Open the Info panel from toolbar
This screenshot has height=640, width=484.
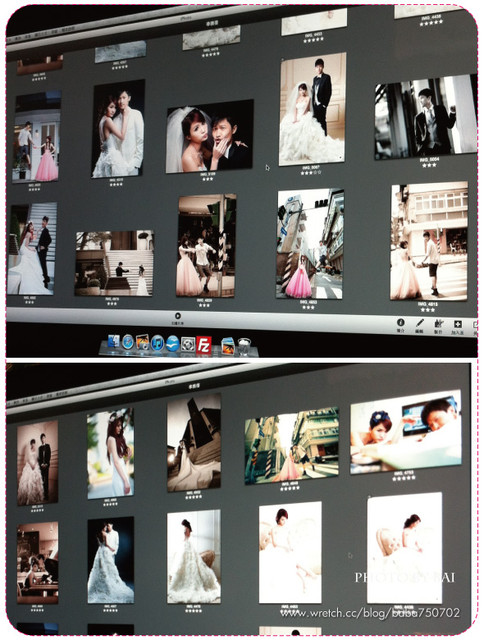[400, 322]
